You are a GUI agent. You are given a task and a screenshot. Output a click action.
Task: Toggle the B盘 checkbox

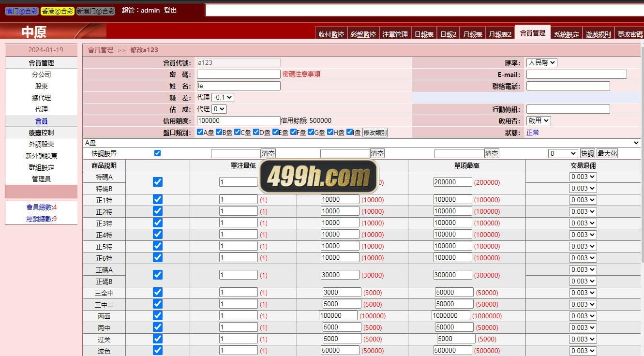tap(219, 132)
